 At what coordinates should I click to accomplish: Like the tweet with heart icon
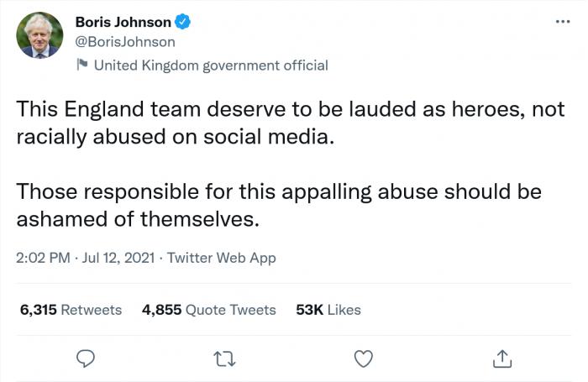[x=363, y=358]
